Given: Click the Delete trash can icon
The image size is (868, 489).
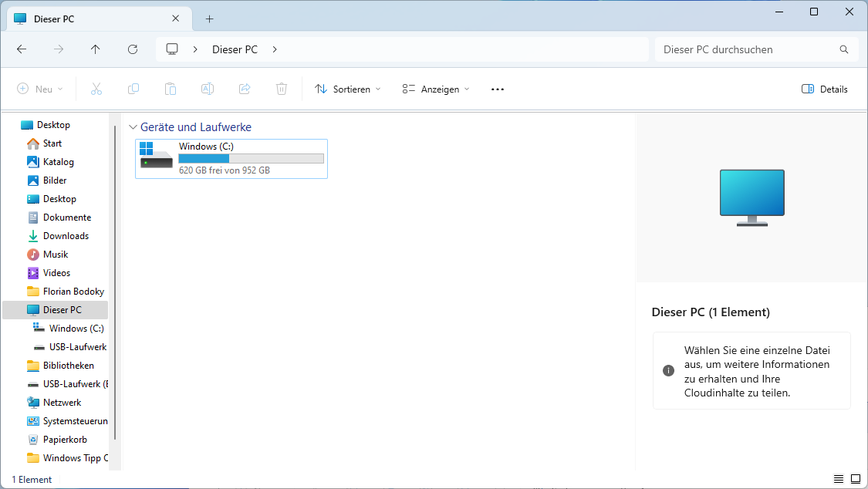Looking at the screenshot, I should pyautogui.click(x=282, y=89).
